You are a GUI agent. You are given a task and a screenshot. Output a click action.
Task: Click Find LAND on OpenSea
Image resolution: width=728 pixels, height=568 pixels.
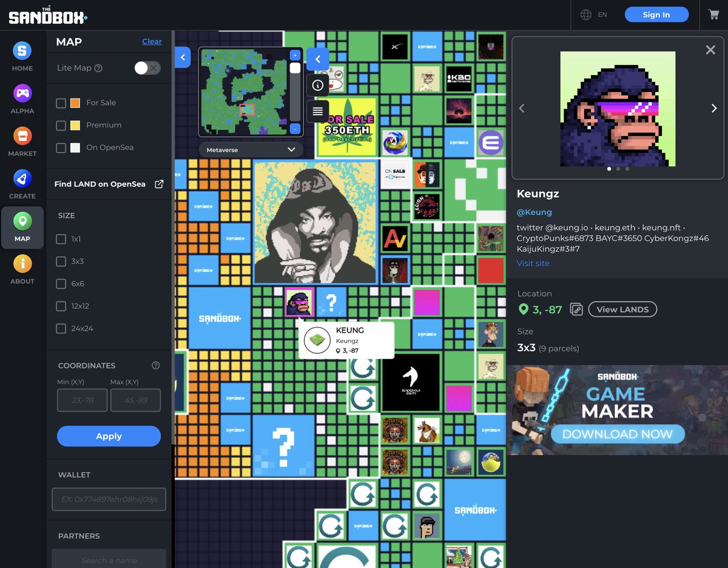pyautogui.click(x=99, y=184)
